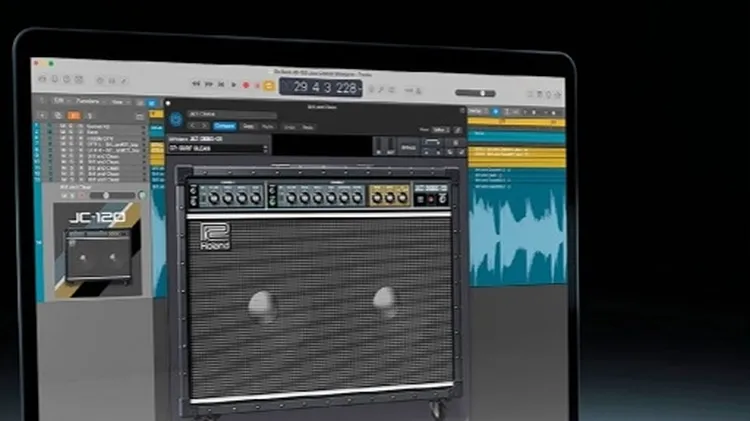This screenshot has height=421, width=750.
Task: Click the Undo button in plug-in header
Action: pyautogui.click(x=289, y=127)
